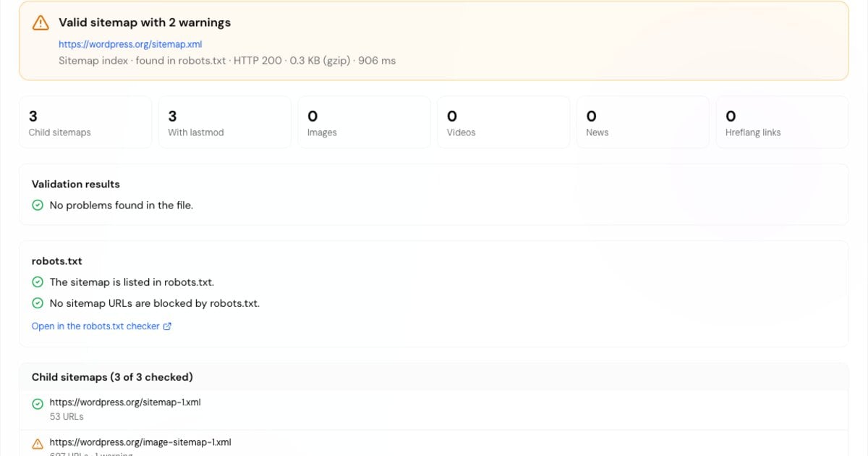This screenshot has height=456, width=868.
Task: Select the text 'The sitemap is listed in robots.txt.'
Action: click(132, 282)
